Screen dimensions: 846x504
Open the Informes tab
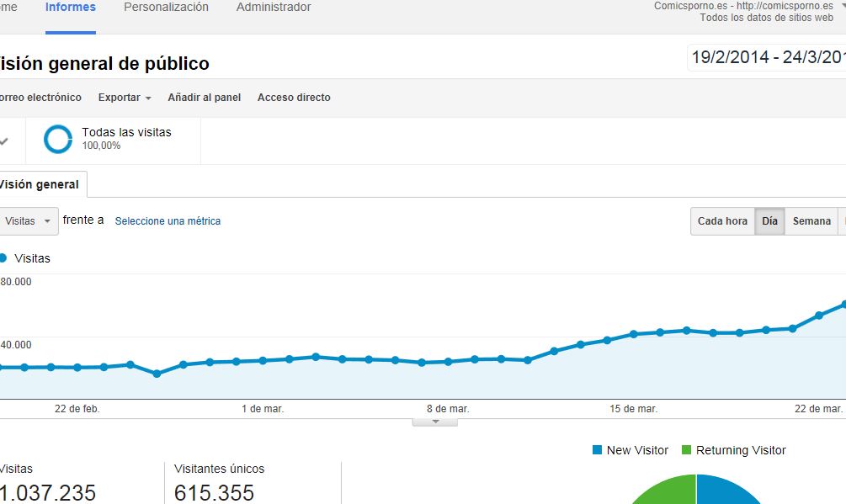tap(71, 8)
